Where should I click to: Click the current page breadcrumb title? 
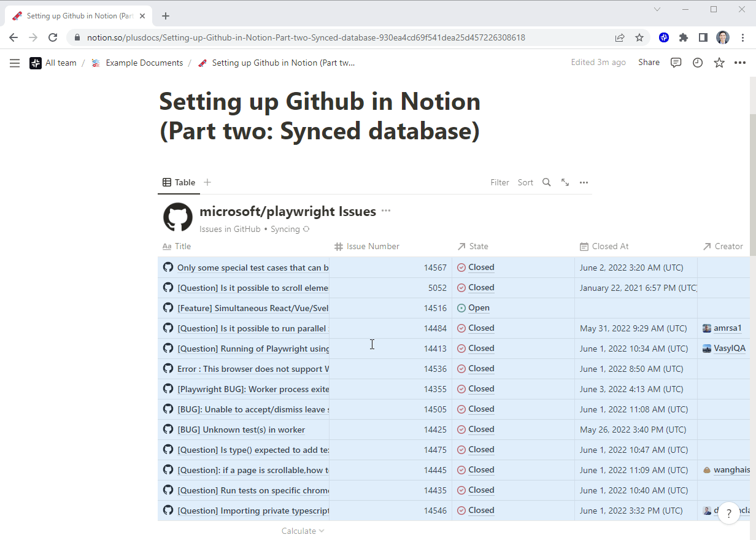click(277, 63)
